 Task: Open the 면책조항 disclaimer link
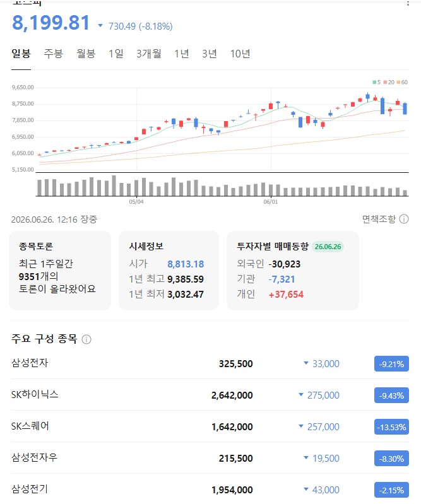click(379, 220)
